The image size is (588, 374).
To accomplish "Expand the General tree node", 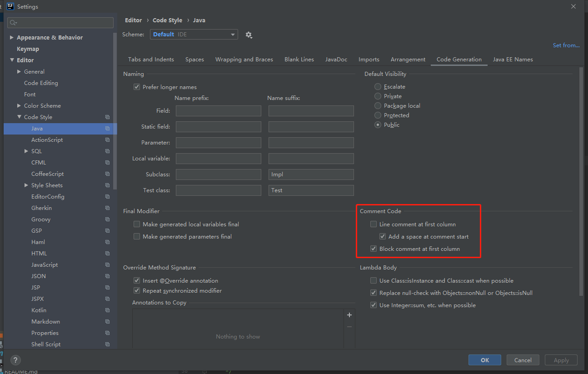I will pyautogui.click(x=19, y=72).
